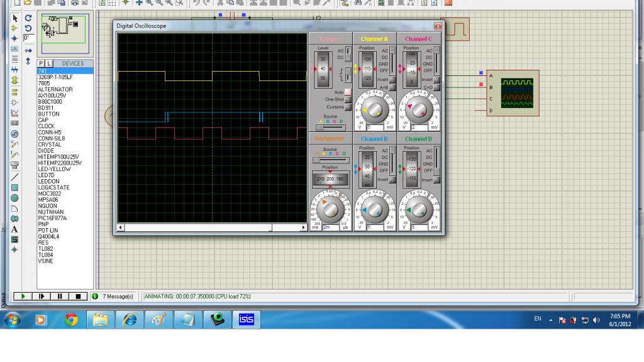Pause the running simulation
644x362 pixels.
(x=60, y=296)
